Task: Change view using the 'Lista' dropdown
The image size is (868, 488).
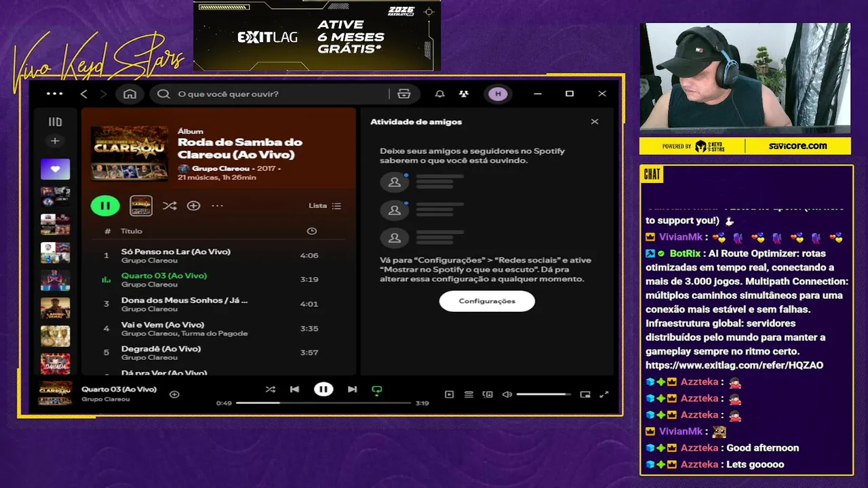Action: click(325, 205)
